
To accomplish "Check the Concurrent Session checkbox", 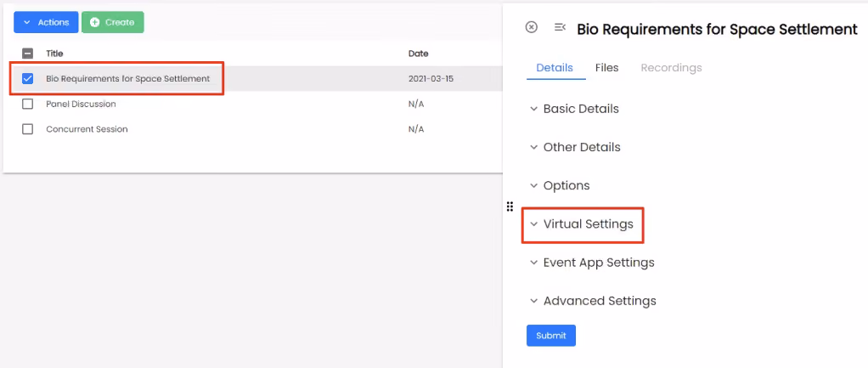I will 28,129.
